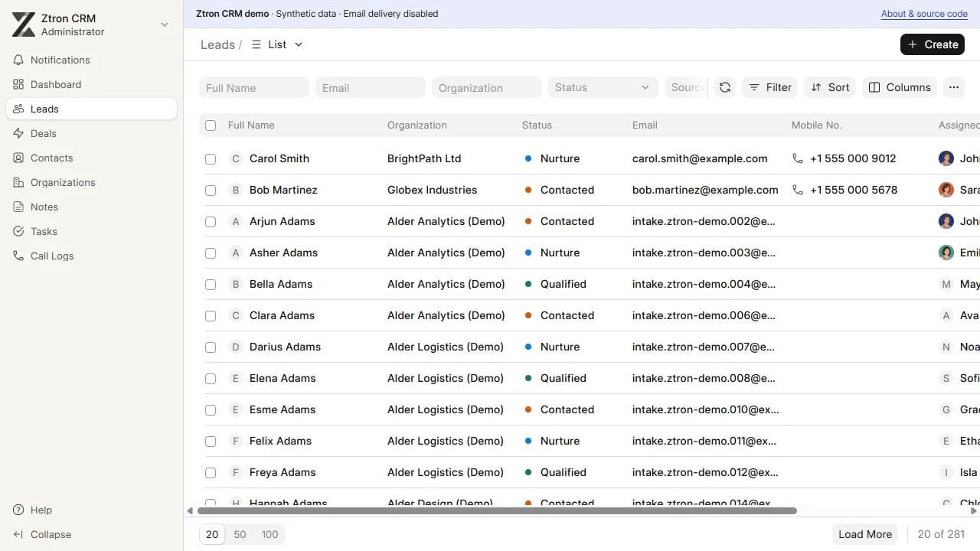Viewport: 980px width, 551px height.
Task: Open the Status filter dropdown
Action: [x=603, y=87]
